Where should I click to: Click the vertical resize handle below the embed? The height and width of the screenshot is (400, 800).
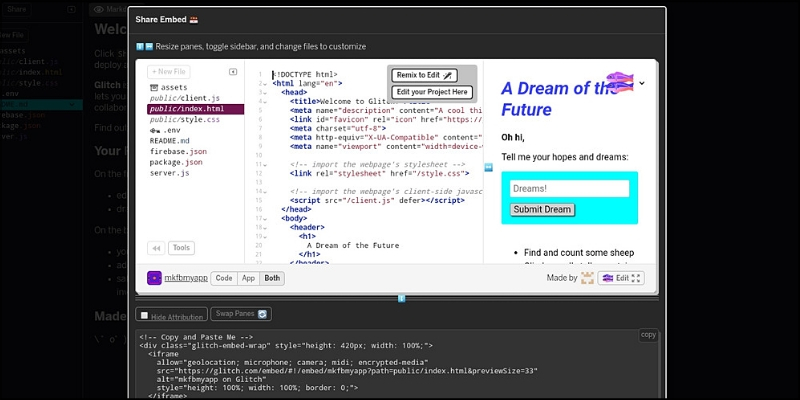402,298
